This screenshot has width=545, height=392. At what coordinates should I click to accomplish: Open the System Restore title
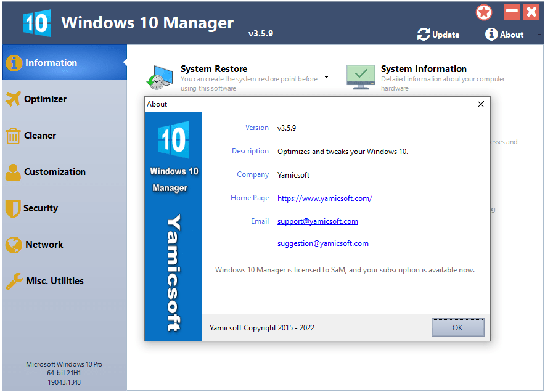click(x=214, y=69)
